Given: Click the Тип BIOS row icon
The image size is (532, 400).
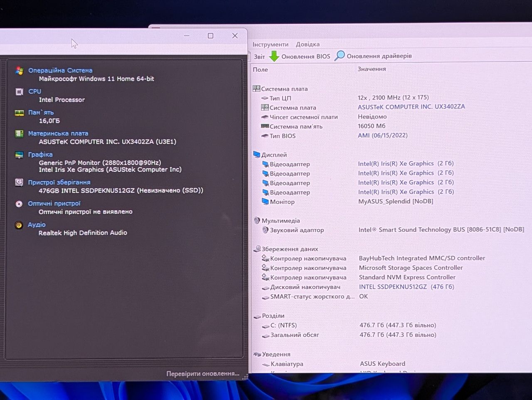Looking at the screenshot, I should (x=265, y=136).
